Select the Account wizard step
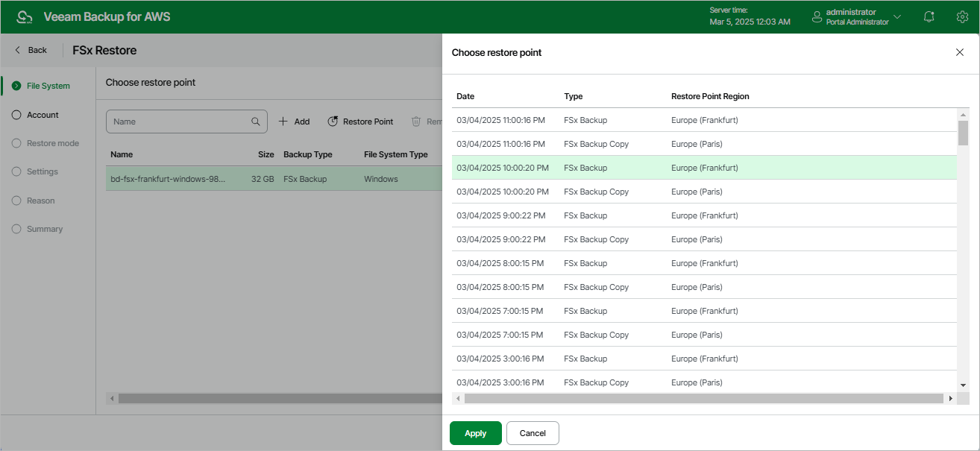This screenshot has width=980, height=451. click(x=43, y=115)
